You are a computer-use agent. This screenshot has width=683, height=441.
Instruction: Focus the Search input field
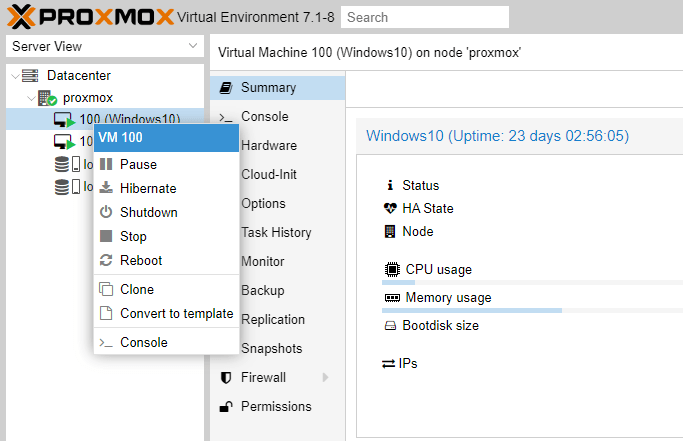(425, 17)
